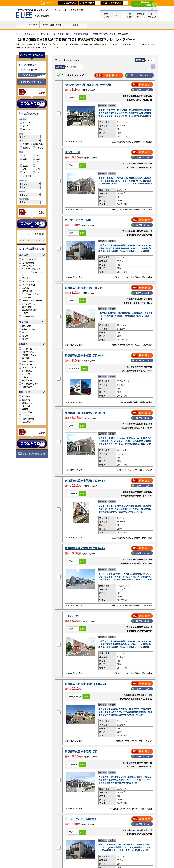
Task: Click この条件で検索 above 基本条件 panel
Action: coord(32,104)
